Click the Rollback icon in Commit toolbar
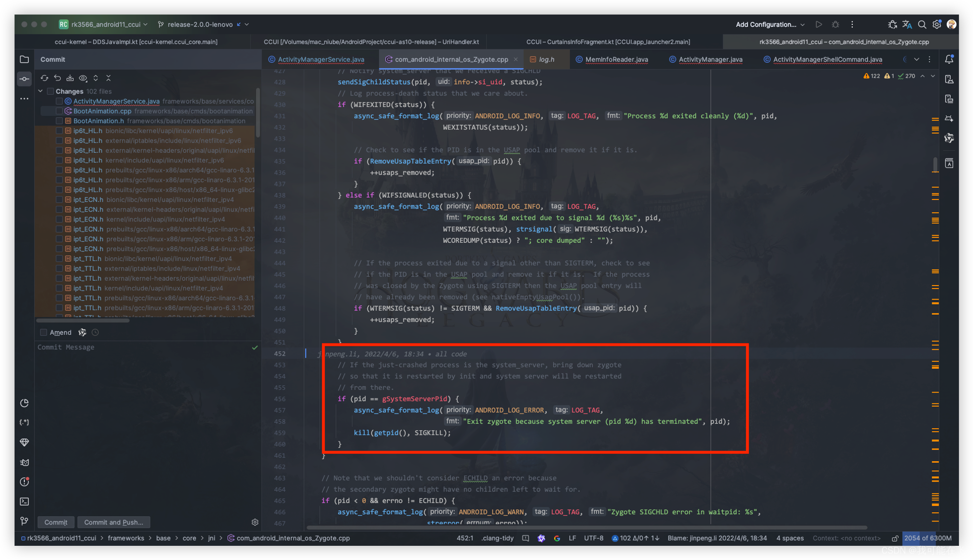973x560 pixels. [57, 78]
